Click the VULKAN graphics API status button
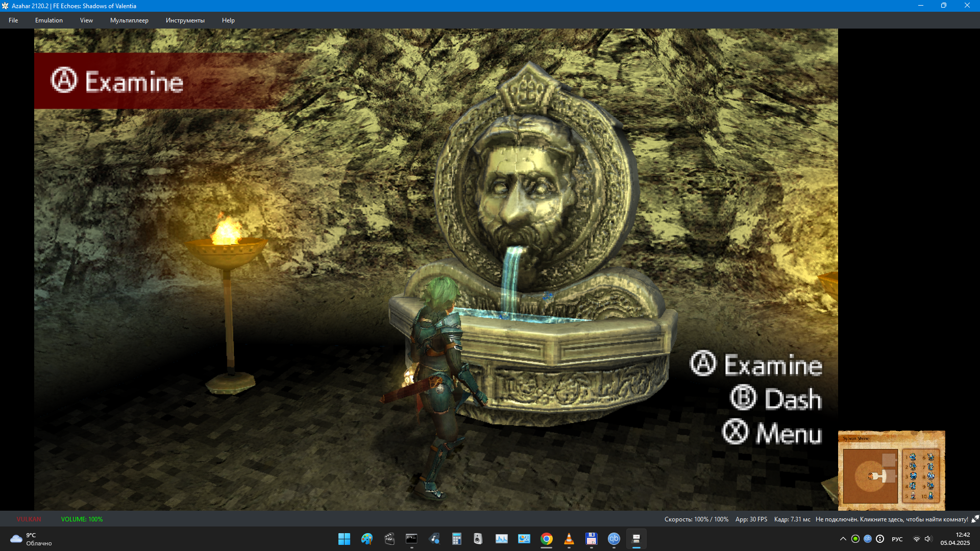The width and height of the screenshot is (980, 551). click(29, 519)
